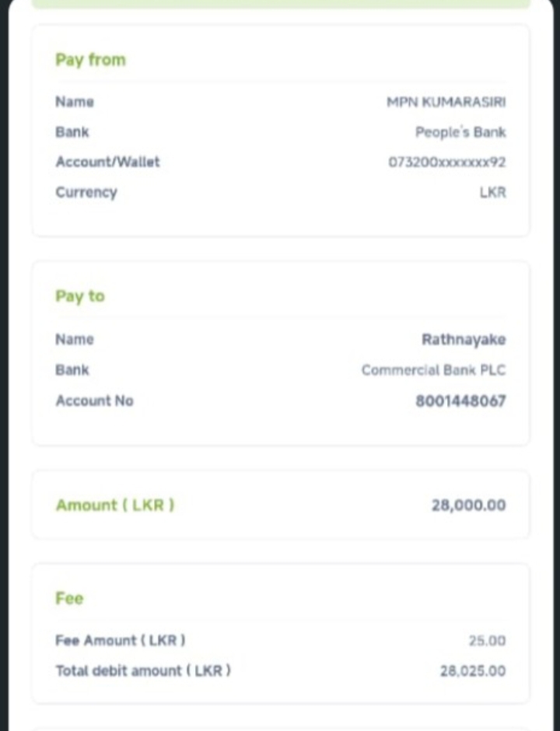This screenshot has height=731, width=560.
Task: Click the Account/Wallet label
Action: click(107, 162)
